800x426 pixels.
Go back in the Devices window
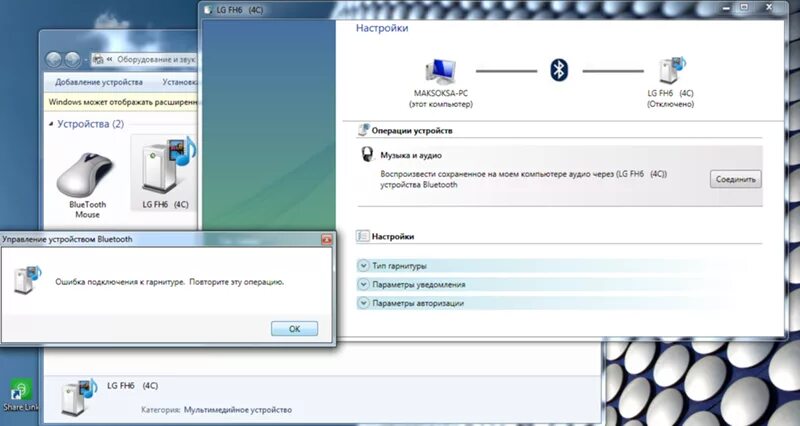click(54, 60)
